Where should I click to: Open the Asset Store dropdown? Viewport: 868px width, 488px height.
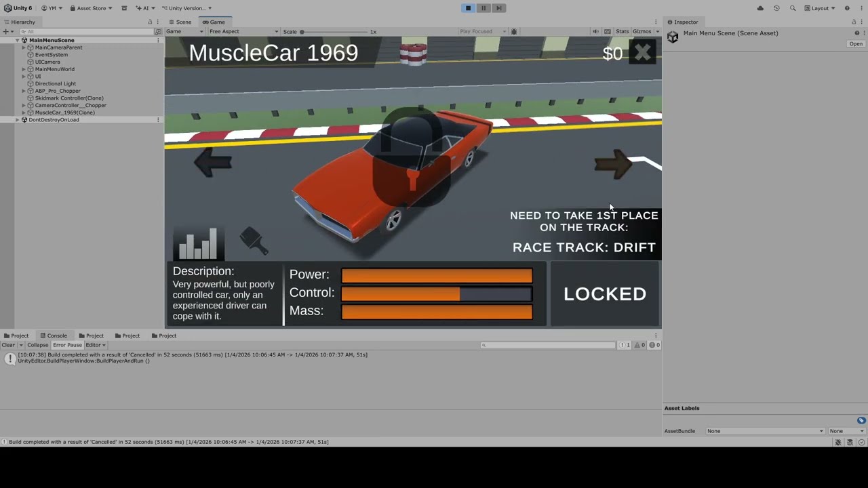[x=90, y=8]
